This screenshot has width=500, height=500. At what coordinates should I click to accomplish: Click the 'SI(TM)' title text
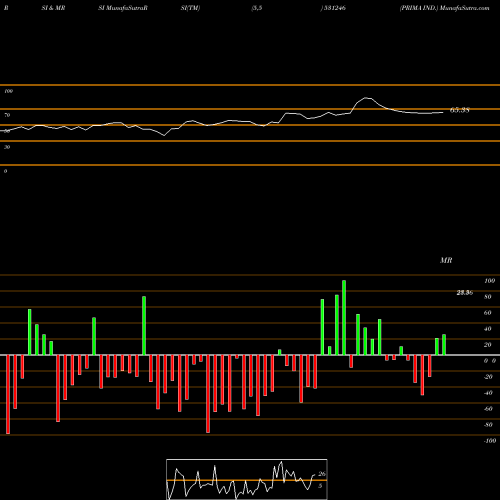click(190, 8)
